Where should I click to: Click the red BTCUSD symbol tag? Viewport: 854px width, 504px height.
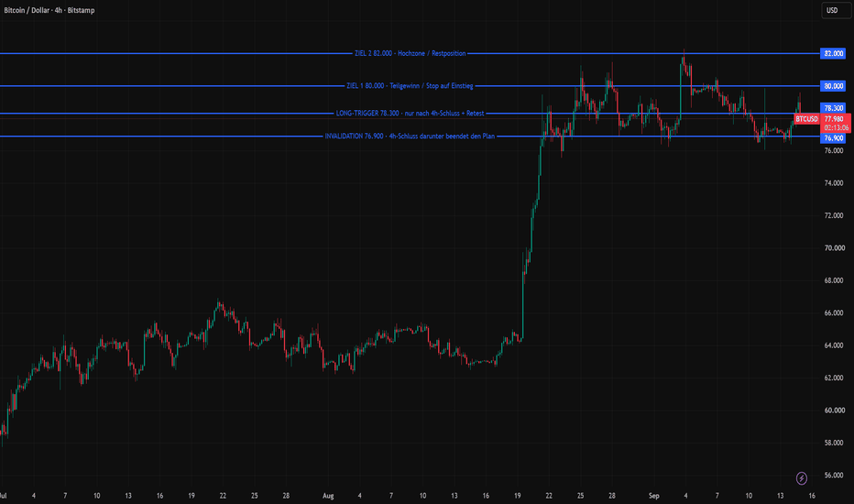[806, 119]
